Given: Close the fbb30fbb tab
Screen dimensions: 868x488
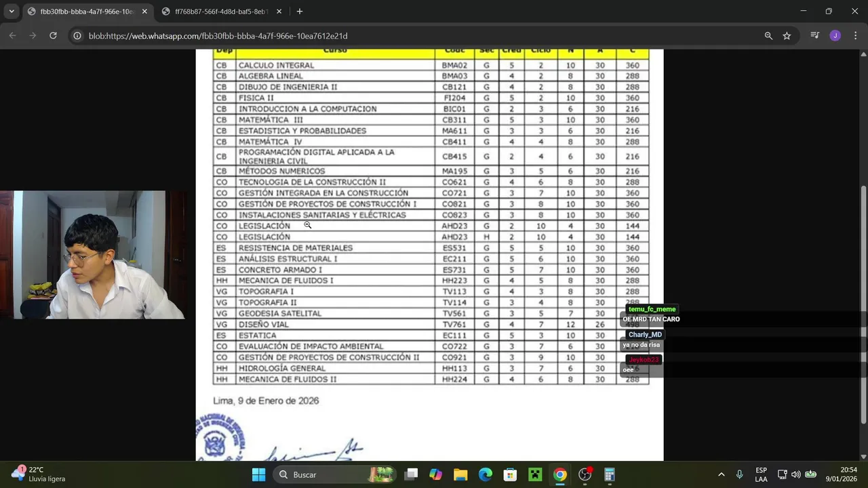Looking at the screenshot, I should 144,12.
